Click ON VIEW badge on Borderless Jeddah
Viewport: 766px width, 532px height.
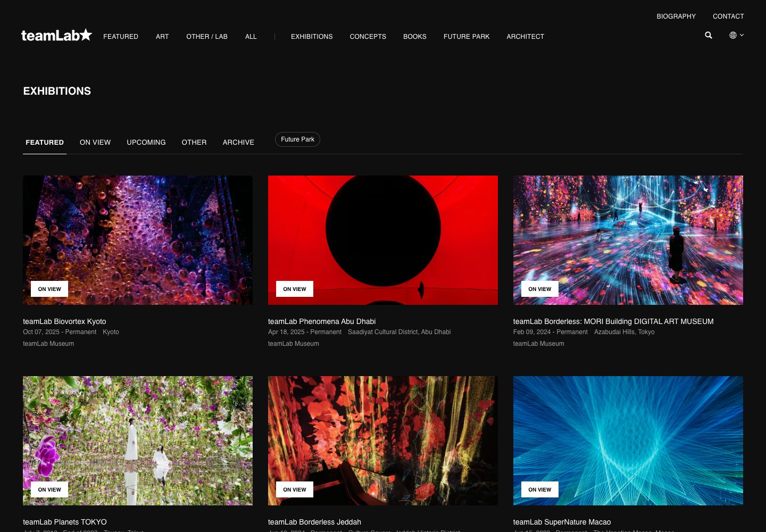(x=295, y=489)
